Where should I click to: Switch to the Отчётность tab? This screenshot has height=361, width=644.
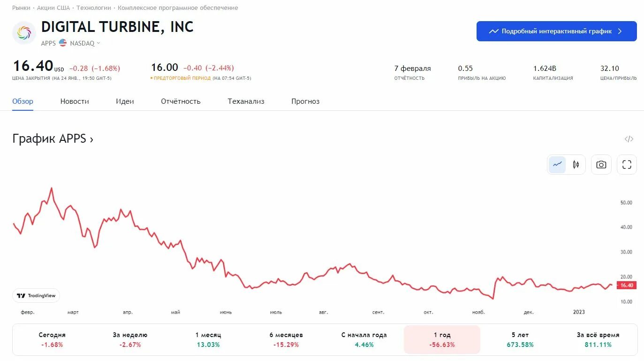181,101
